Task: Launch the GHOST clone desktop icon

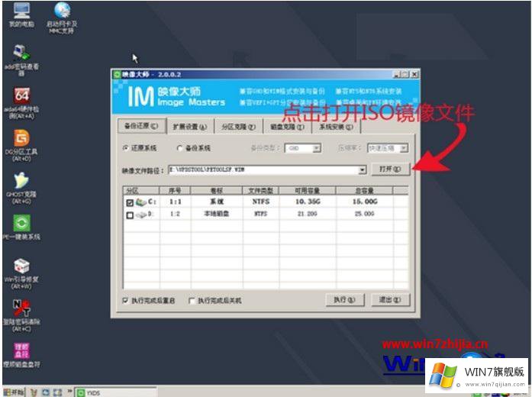Action: [x=21, y=188]
